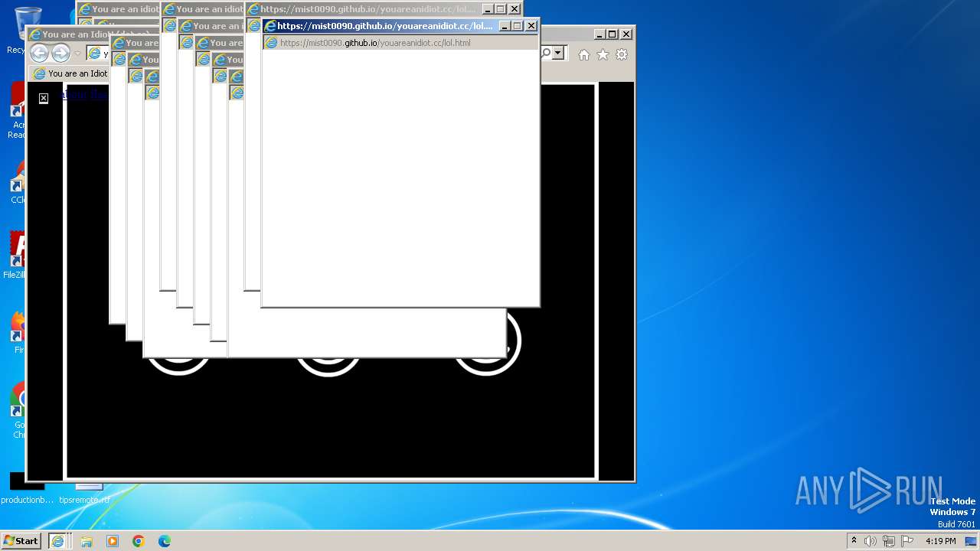980x551 pixels.
Task: Click the IE icon in front popup title bar
Action: (x=269, y=26)
